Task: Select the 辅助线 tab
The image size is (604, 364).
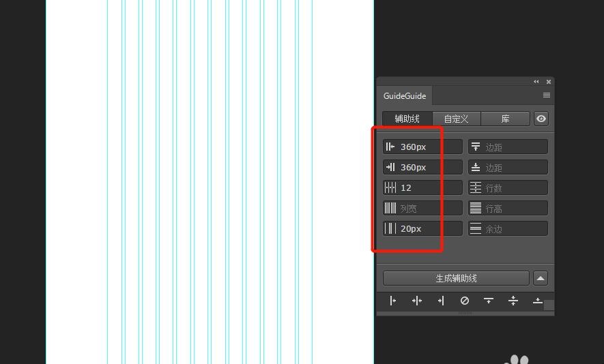Action: click(407, 119)
